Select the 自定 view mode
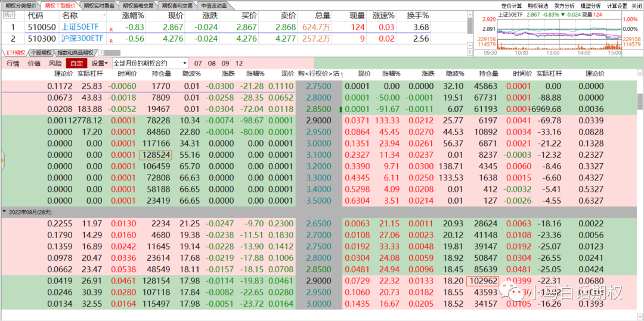Image resolution: width=644 pixels, height=321 pixels. 76,63
